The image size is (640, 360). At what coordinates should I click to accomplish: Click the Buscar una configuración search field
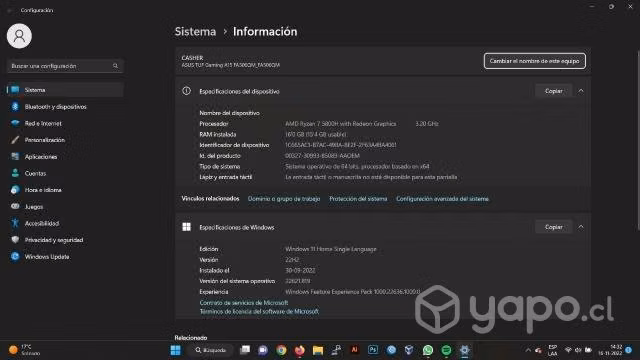coord(65,66)
